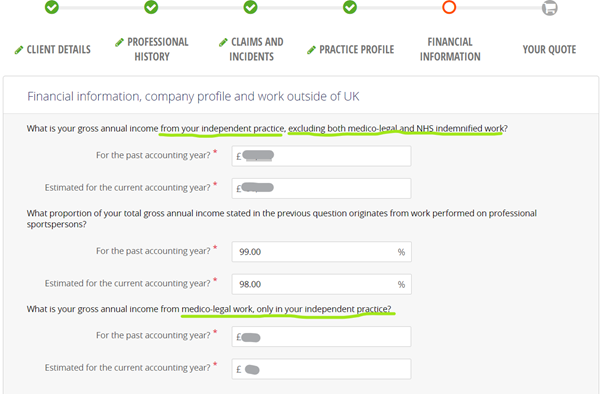Image resolution: width=602 pixels, height=394 pixels.
Task: Focus independent practice income past year field
Action: [x=321, y=156]
